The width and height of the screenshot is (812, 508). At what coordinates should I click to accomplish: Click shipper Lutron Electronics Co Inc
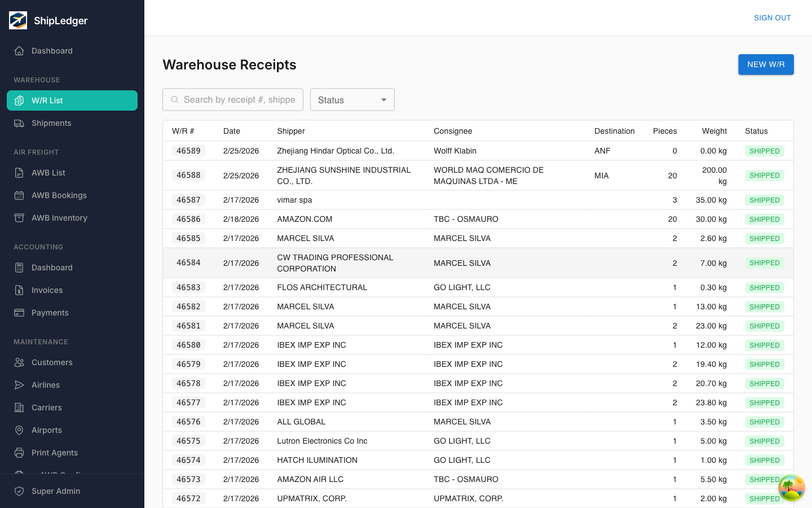point(322,441)
